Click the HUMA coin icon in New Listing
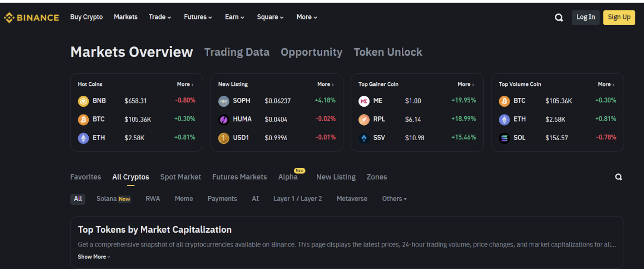The width and height of the screenshot is (644, 269). (x=224, y=120)
